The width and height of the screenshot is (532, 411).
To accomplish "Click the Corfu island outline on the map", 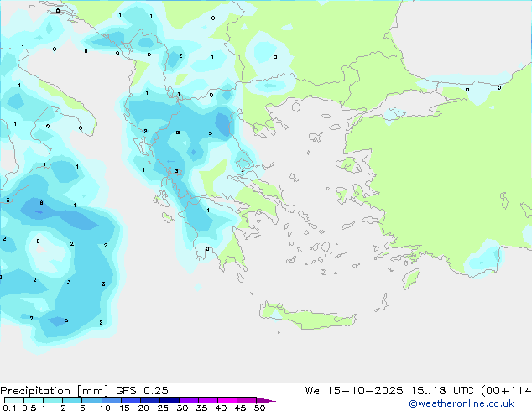I will (x=141, y=145).
